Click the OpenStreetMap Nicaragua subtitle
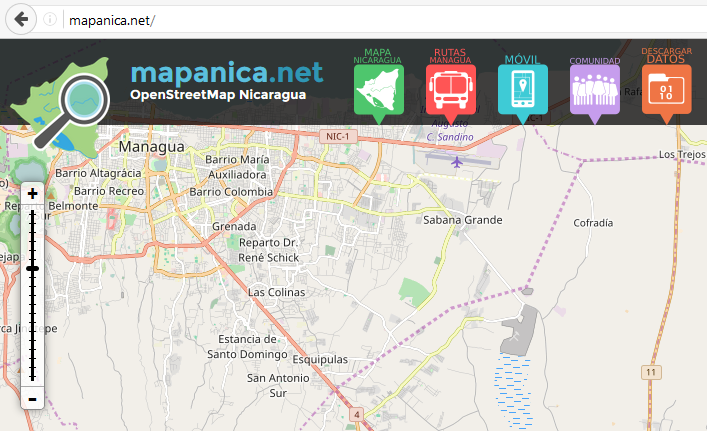Image resolution: width=707 pixels, height=431 pixels. (218, 95)
